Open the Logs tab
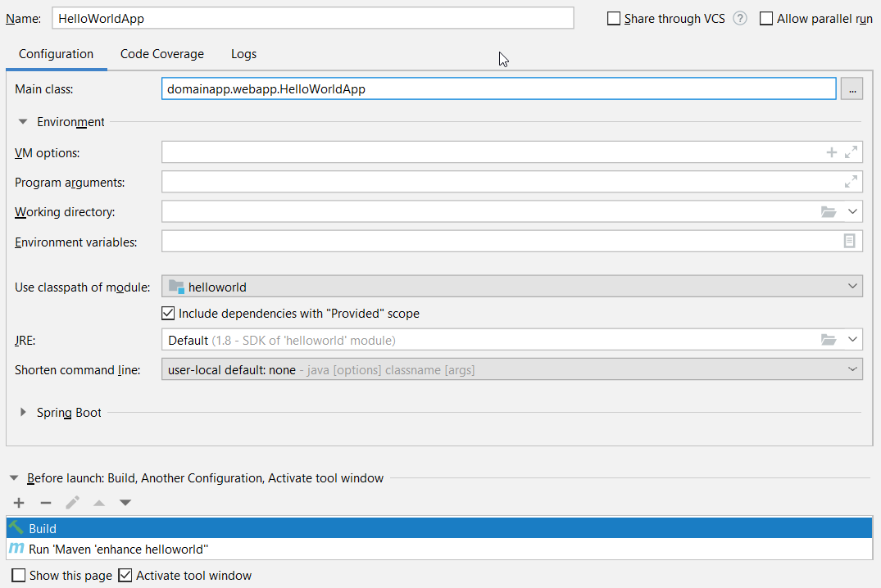The height and width of the screenshot is (588, 881). 243,54
